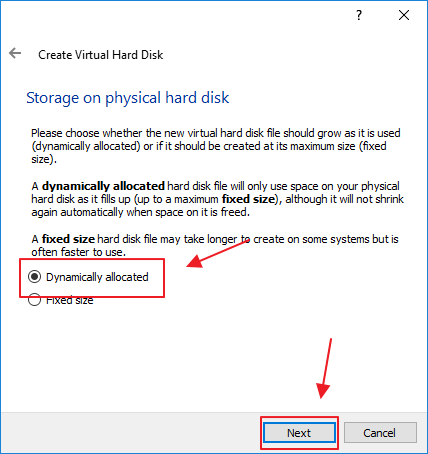Click the red arrow pointing at Dynamically allocated
The height and width of the screenshot is (454, 428).
click(217, 254)
